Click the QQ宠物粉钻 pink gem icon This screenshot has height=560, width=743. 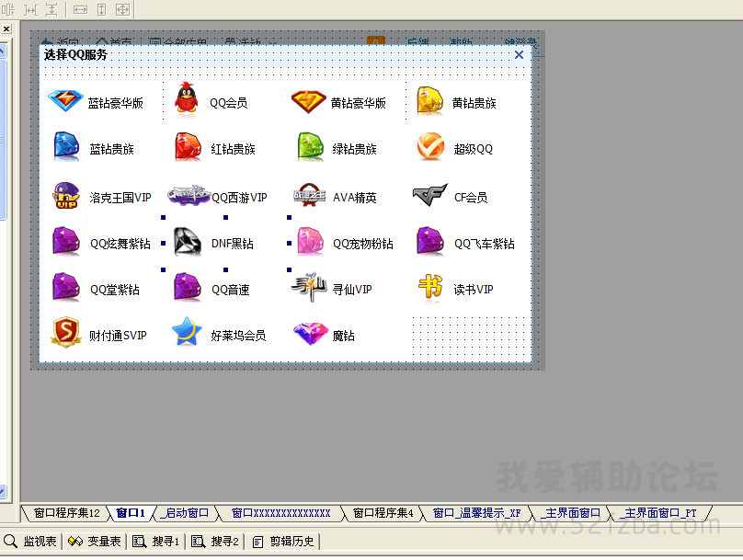click(310, 242)
